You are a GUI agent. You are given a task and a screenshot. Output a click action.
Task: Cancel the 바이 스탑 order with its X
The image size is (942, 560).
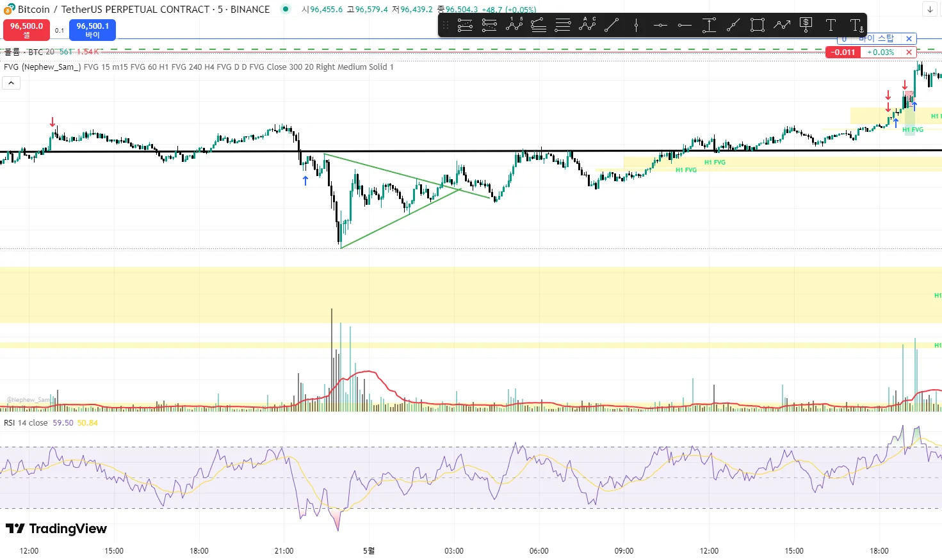tap(909, 39)
